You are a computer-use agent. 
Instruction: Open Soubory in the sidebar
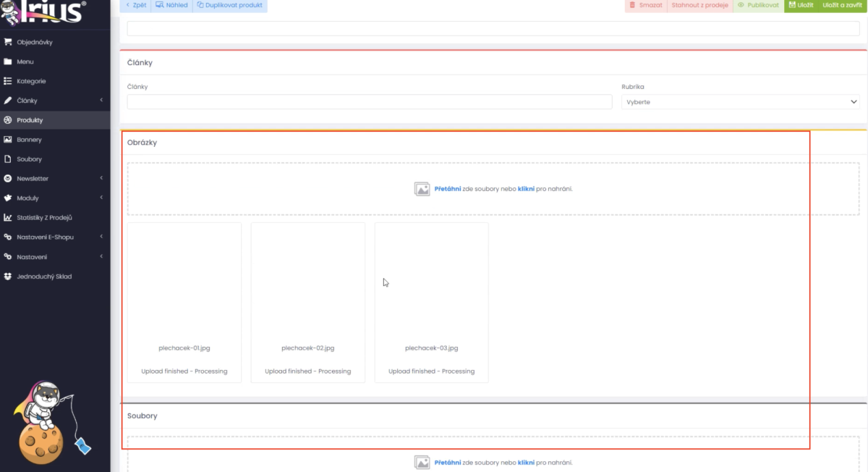click(x=55, y=159)
